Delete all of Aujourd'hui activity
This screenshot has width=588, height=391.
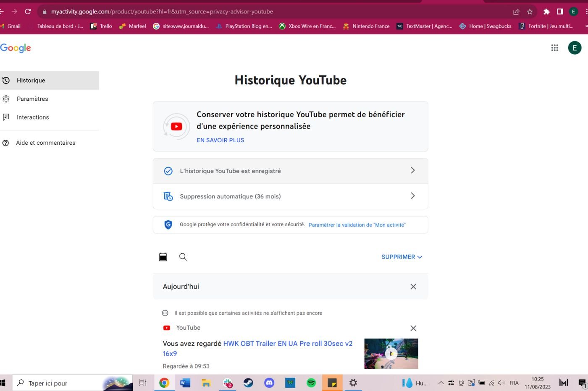[x=413, y=287]
